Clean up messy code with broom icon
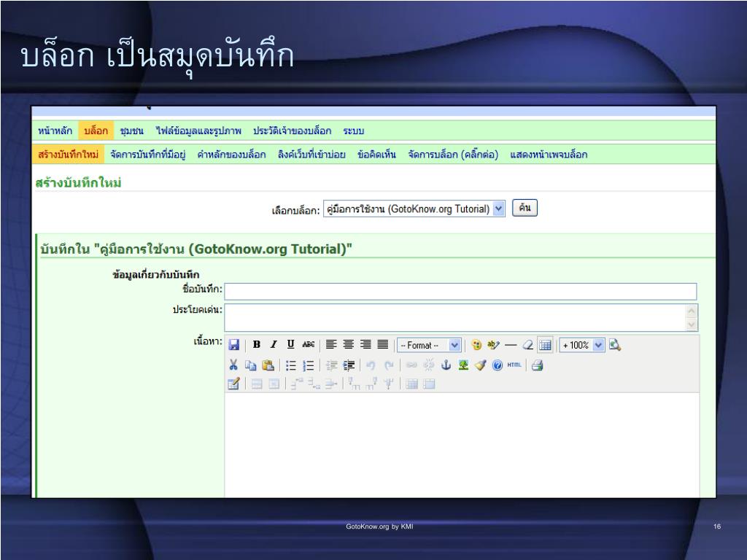The width and height of the screenshot is (747, 560). 480,365
